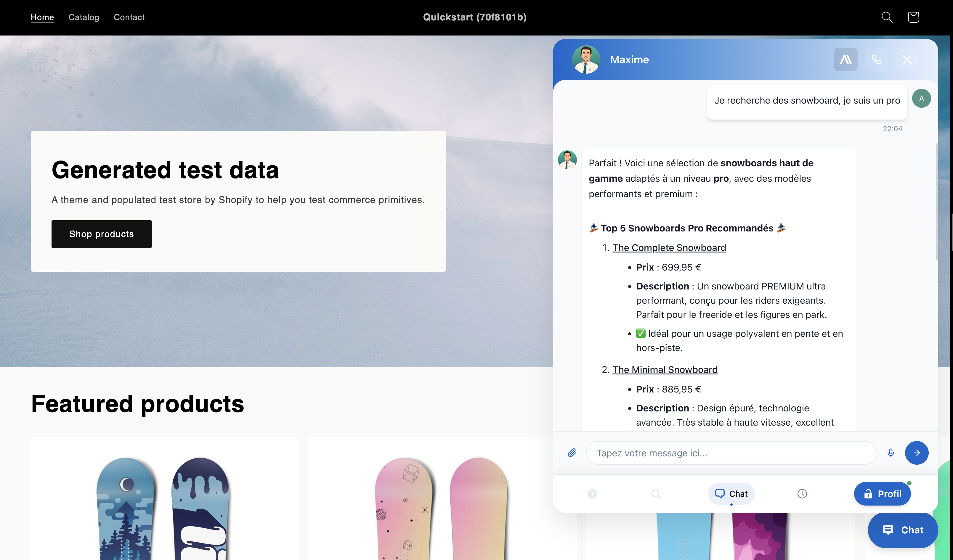Image resolution: width=953 pixels, height=560 pixels.
Task: Open the store search magnifier in the header
Action: pyautogui.click(x=886, y=17)
